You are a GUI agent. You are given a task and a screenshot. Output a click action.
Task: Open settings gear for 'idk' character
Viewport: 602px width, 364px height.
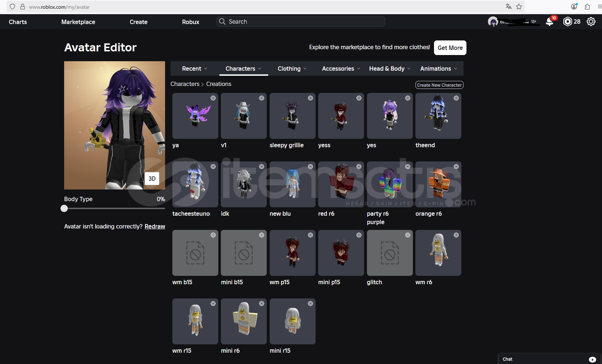pos(262,167)
